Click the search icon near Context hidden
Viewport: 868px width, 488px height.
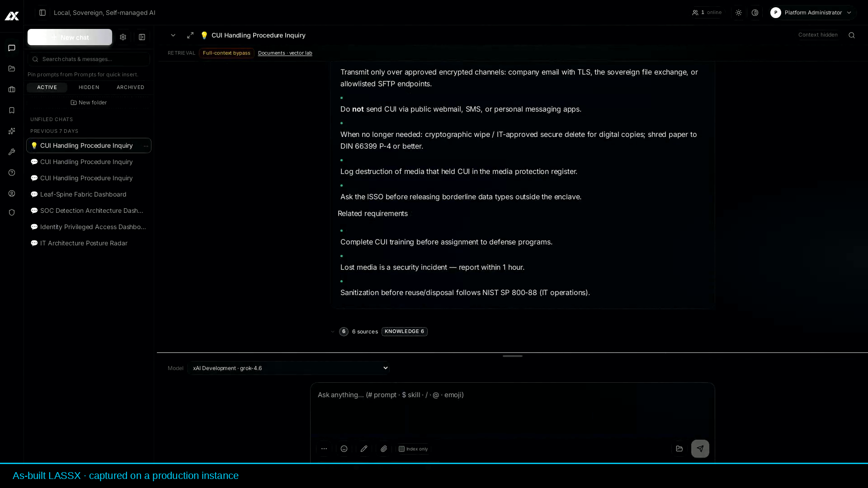pyautogui.click(x=852, y=35)
